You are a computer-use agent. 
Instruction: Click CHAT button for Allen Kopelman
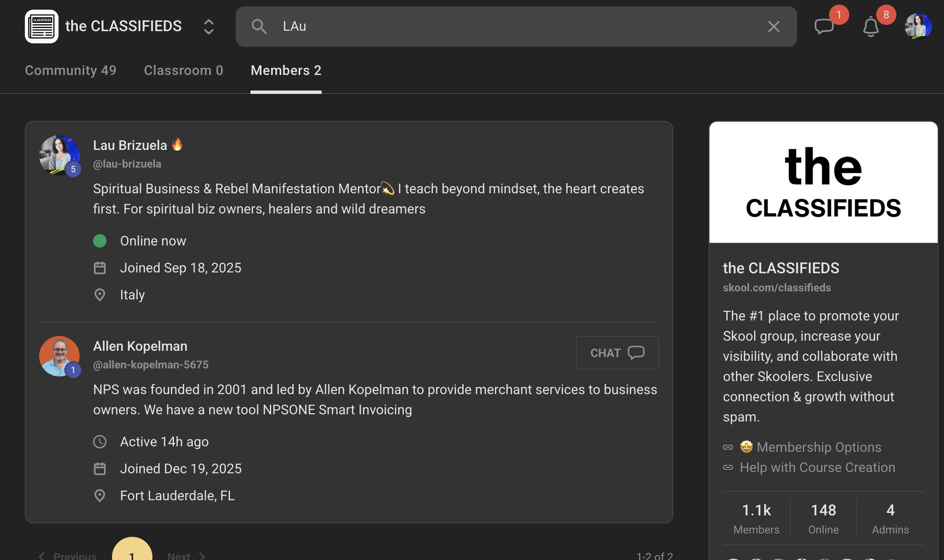pyautogui.click(x=617, y=353)
